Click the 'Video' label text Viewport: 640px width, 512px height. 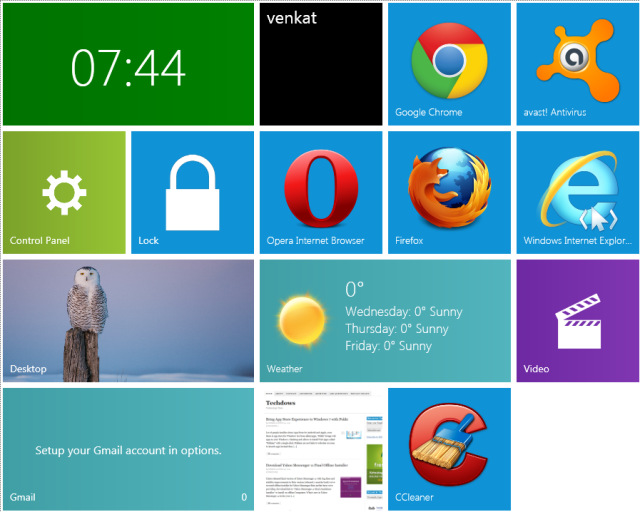click(x=536, y=369)
